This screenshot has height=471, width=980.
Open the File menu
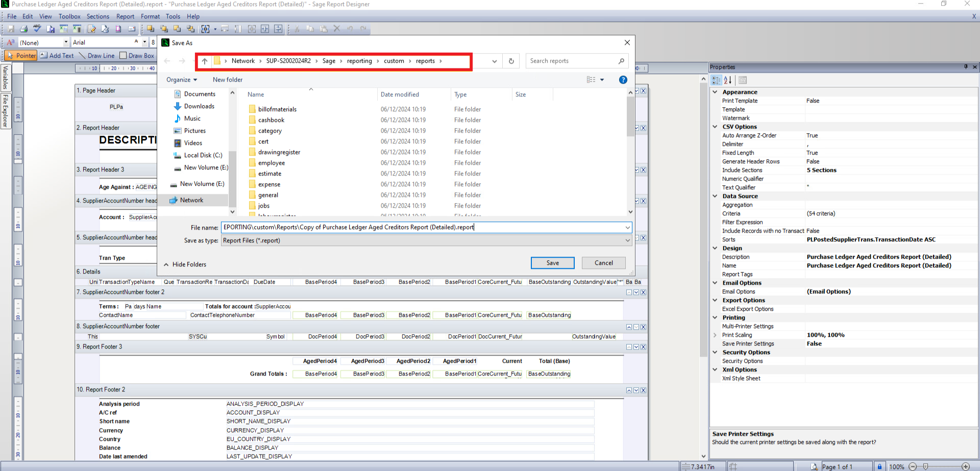coord(12,16)
